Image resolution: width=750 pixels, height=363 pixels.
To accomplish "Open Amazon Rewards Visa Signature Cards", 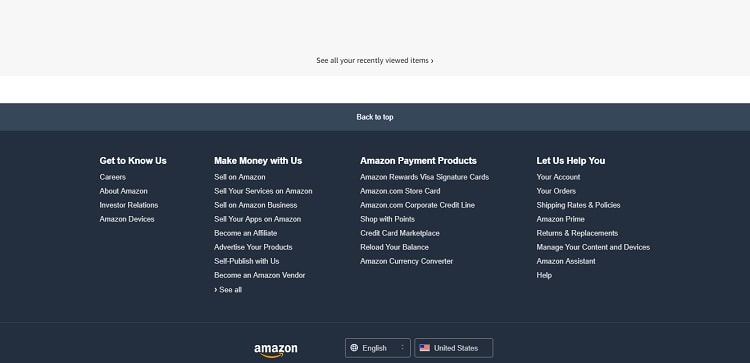I will (x=425, y=177).
